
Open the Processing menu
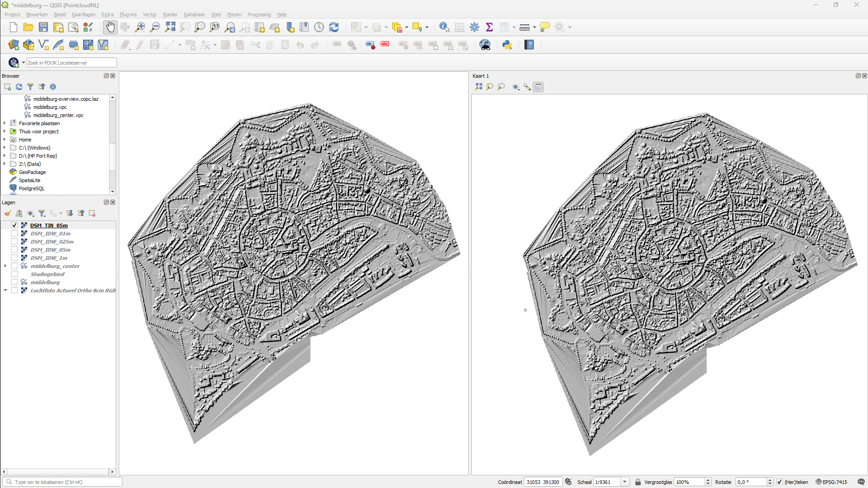click(x=259, y=14)
